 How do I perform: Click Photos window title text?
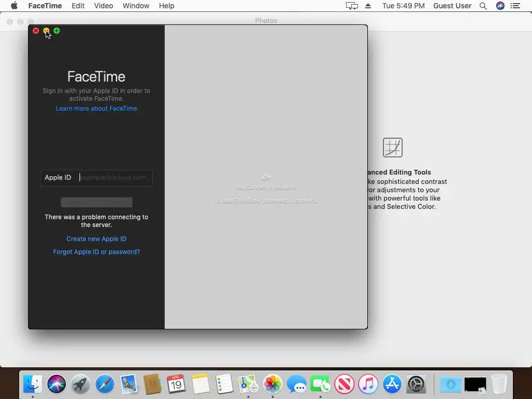coord(266,21)
